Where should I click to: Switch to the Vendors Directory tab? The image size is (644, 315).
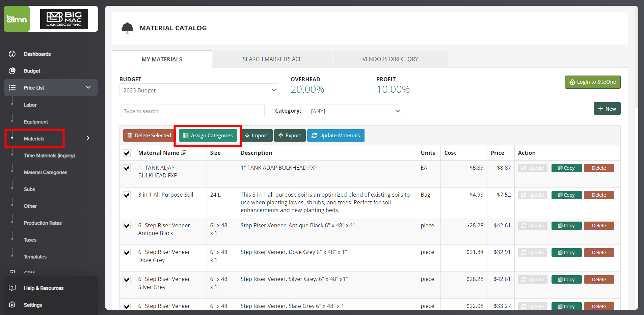pos(390,59)
